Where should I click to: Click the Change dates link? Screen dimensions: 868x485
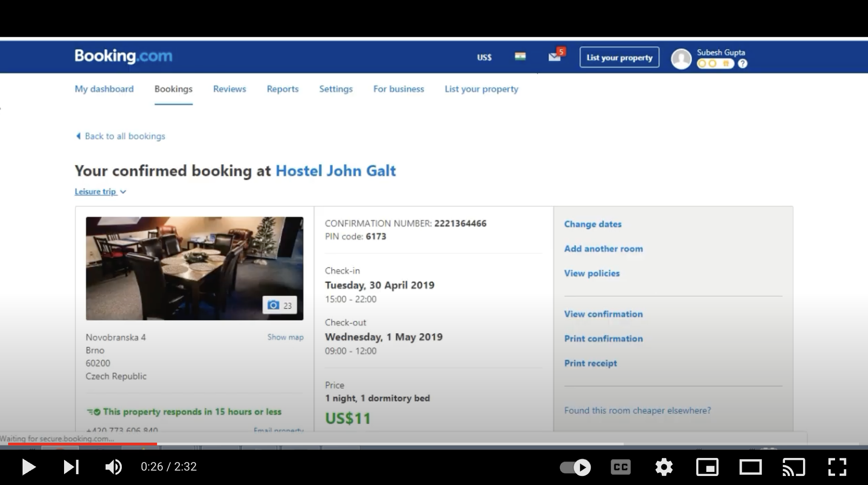592,224
